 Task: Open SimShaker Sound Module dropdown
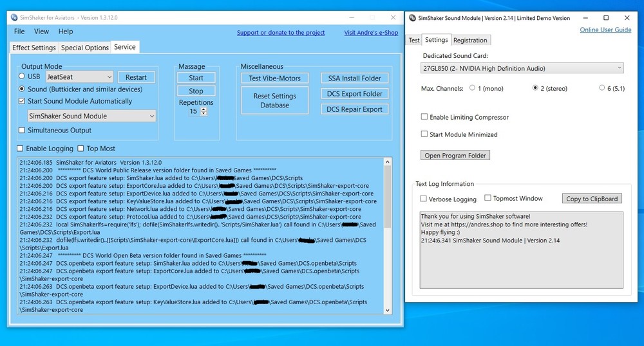(91, 116)
